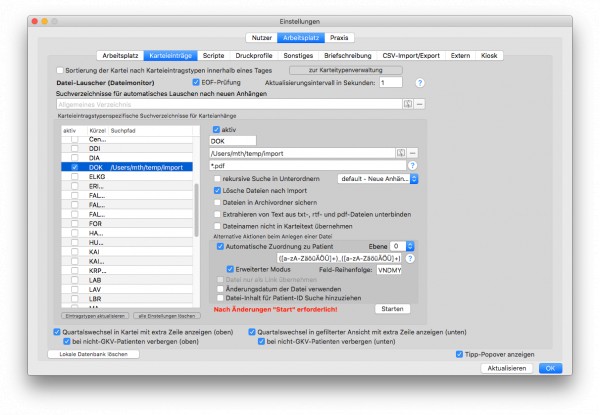Click help icon next to Aktualisierungsintervall field
Screen dimensions: 600x415
(420, 83)
